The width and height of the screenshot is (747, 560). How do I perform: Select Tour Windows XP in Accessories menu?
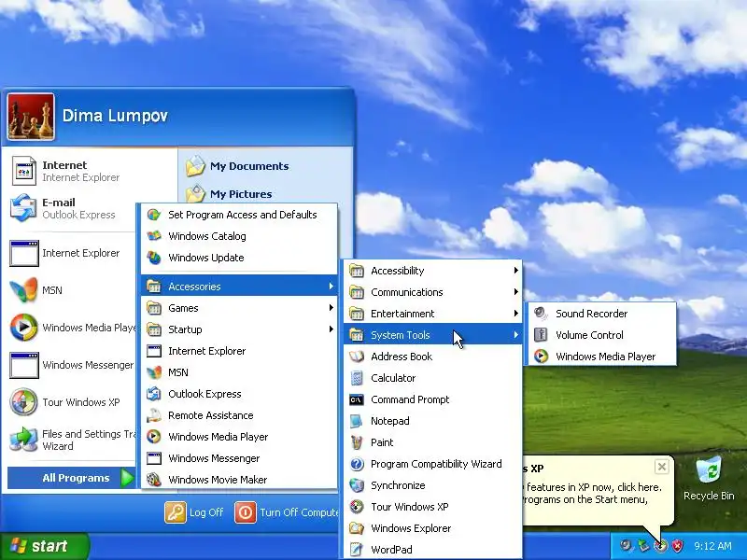pyautogui.click(x=432, y=507)
